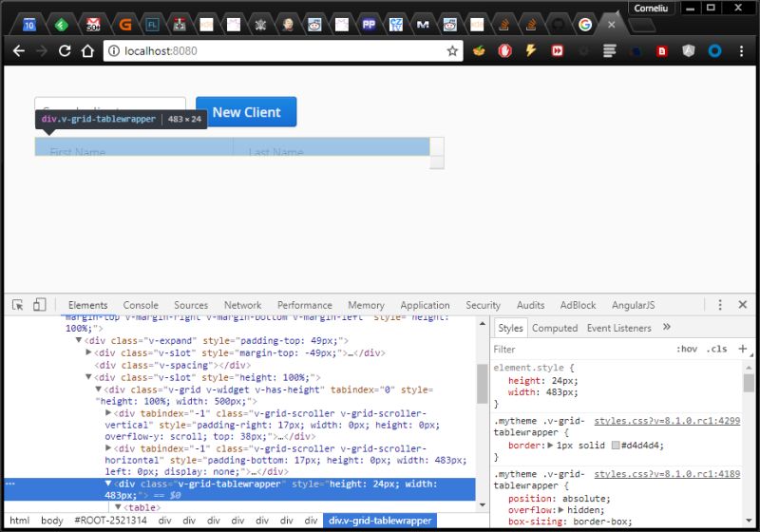Click the Corneliu profile button
The image size is (760, 532).
651,9
